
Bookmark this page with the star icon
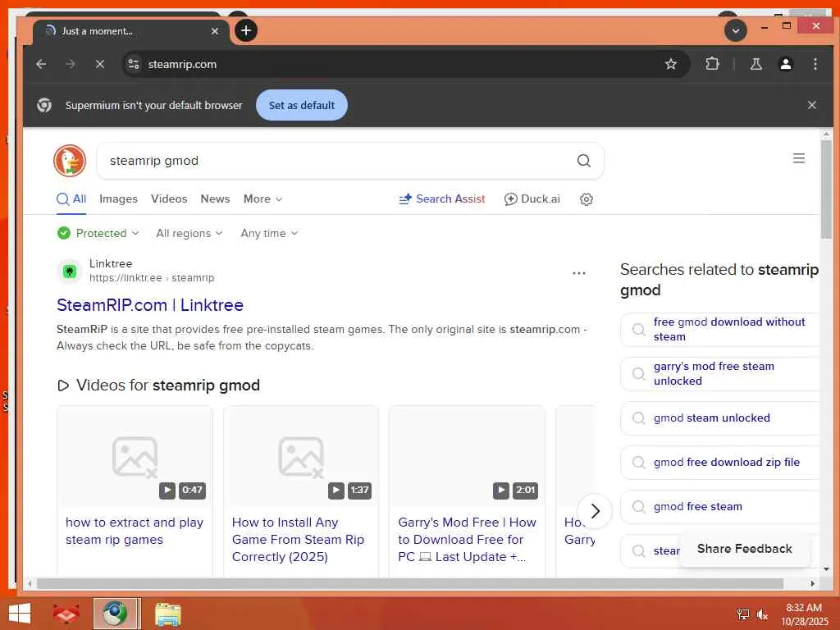[671, 64]
